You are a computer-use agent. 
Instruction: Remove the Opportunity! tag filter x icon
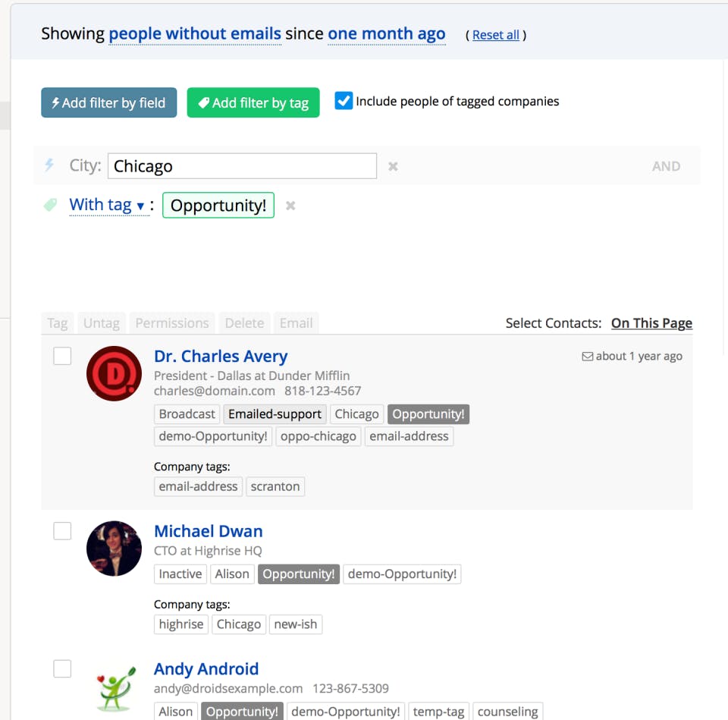pyautogui.click(x=290, y=206)
